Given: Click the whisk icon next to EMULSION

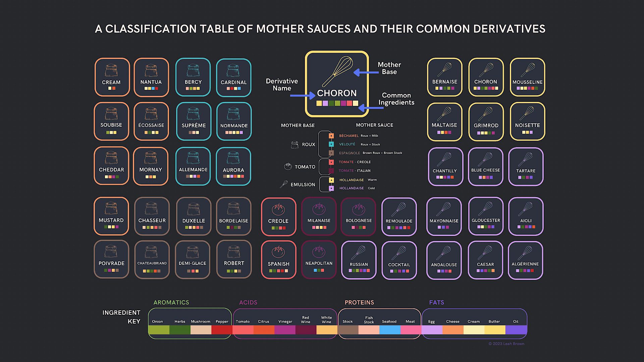Looking at the screenshot, I should click(x=284, y=184).
